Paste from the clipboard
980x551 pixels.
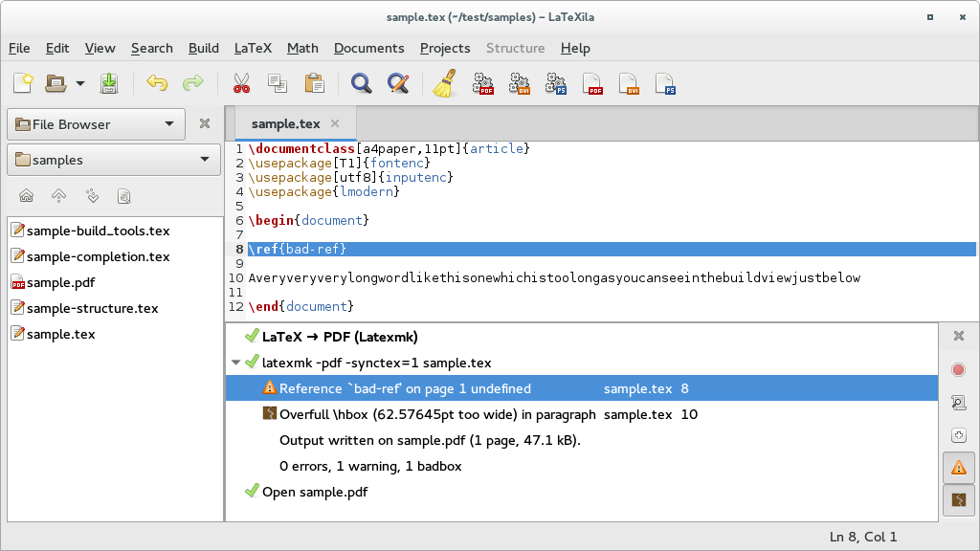pyautogui.click(x=315, y=83)
